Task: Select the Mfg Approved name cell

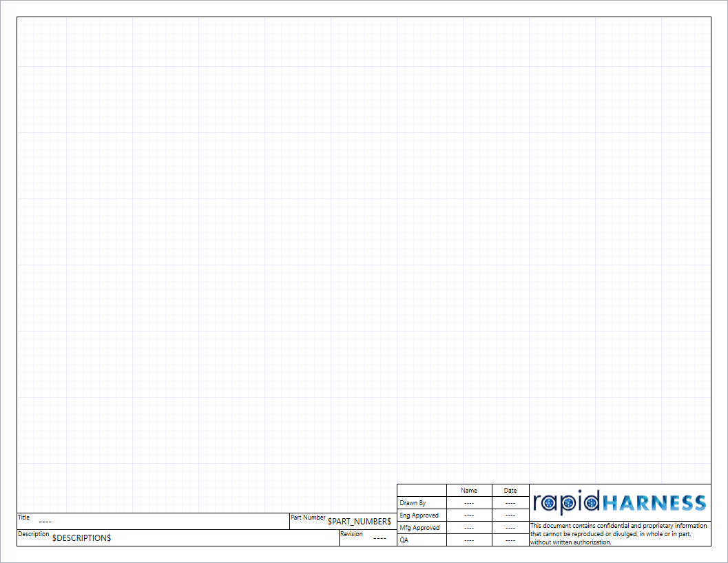Action: [x=470, y=528]
